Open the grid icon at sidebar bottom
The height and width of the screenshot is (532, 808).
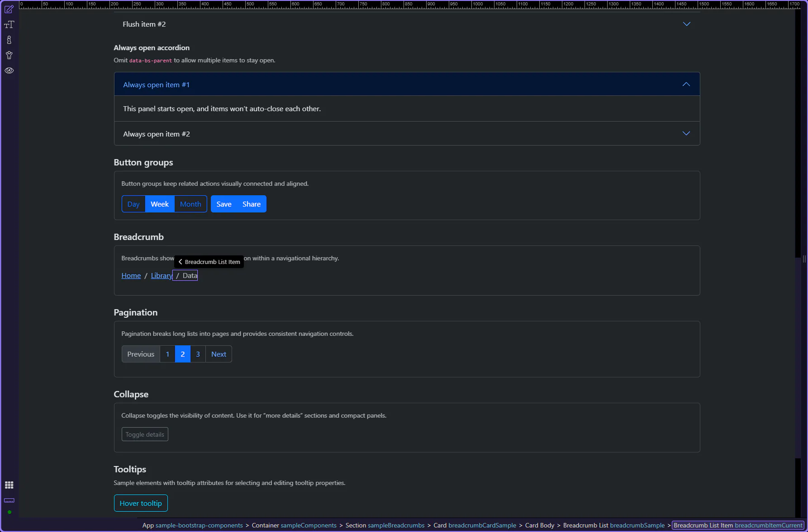(9, 485)
